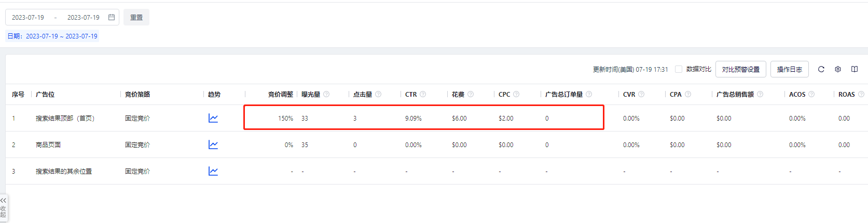The height and width of the screenshot is (223, 868).
Task: Open 对比预警设置 settings
Action: click(740, 69)
